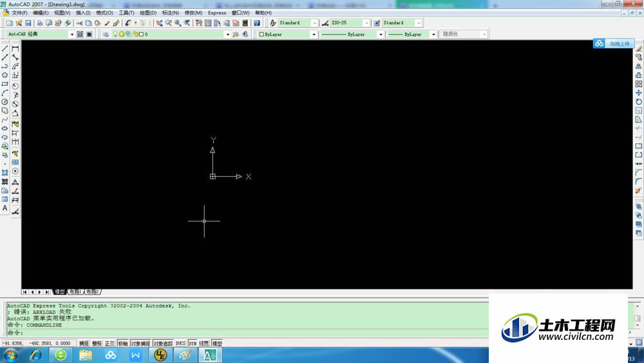
Task: Select the Radius dimension tool
Action: point(15,86)
